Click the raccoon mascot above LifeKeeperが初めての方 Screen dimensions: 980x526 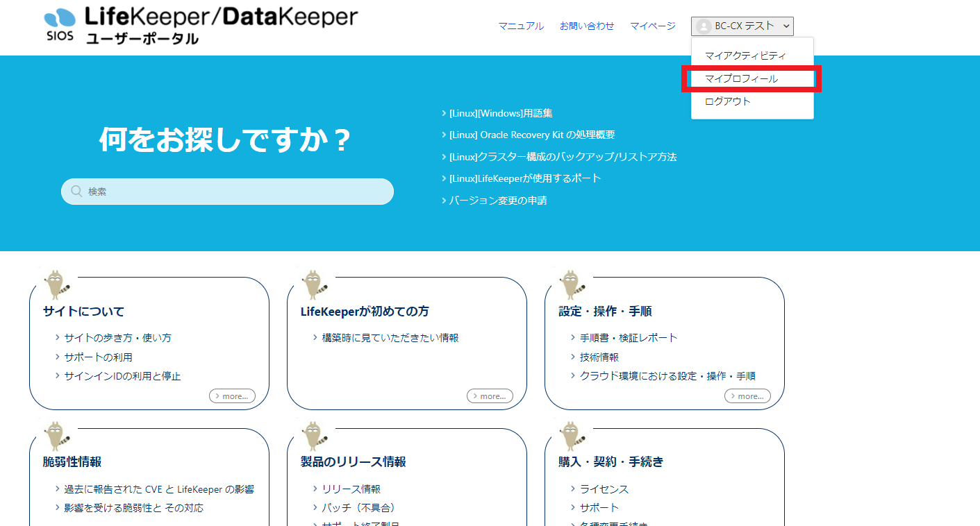315,284
